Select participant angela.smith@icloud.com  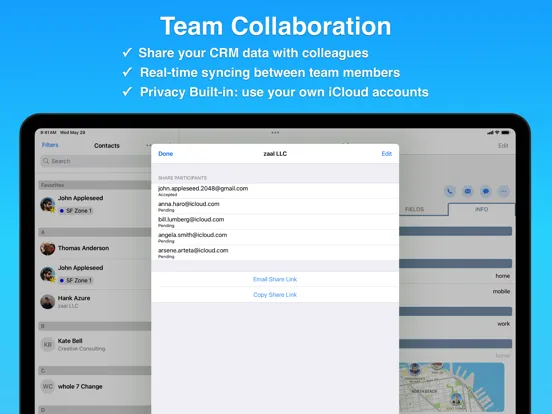[x=275, y=237]
